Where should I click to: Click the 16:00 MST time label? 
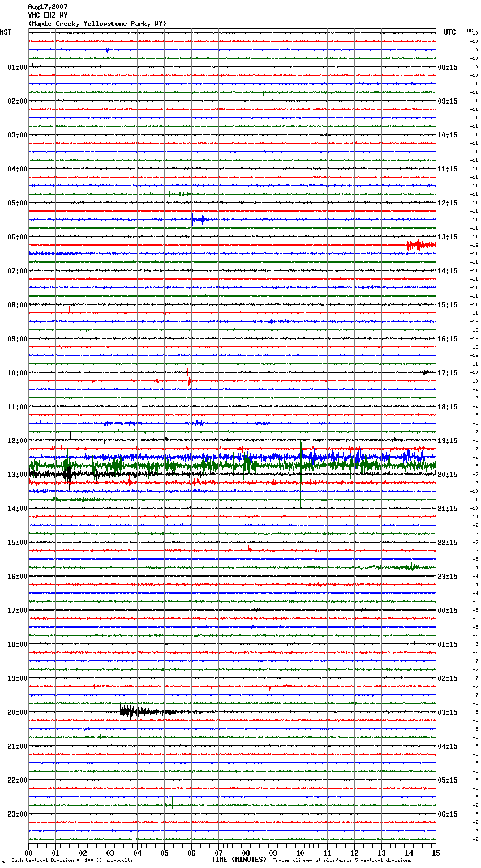(x=18, y=577)
